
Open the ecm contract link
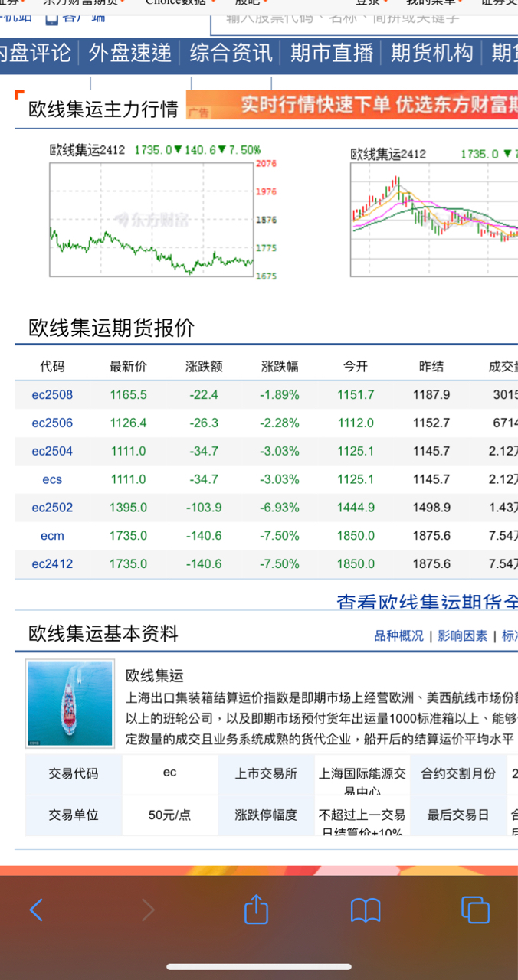[x=52, y=536]
